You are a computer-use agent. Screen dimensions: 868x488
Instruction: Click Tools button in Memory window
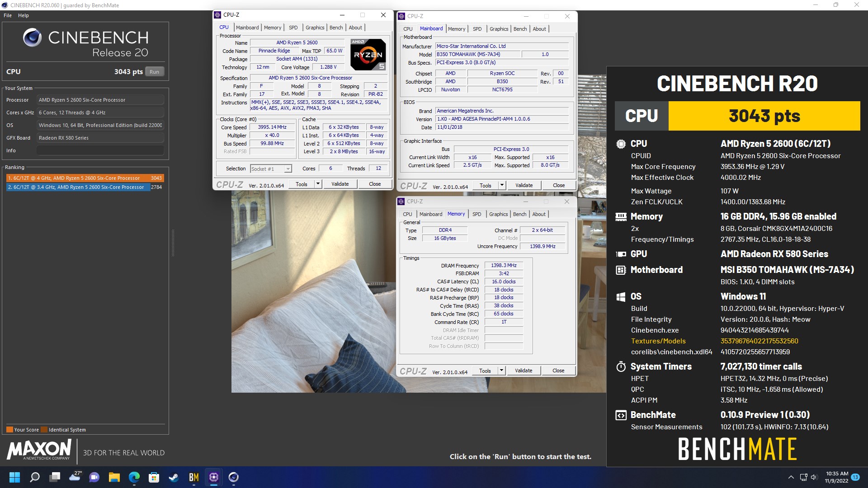click(485, 371)
